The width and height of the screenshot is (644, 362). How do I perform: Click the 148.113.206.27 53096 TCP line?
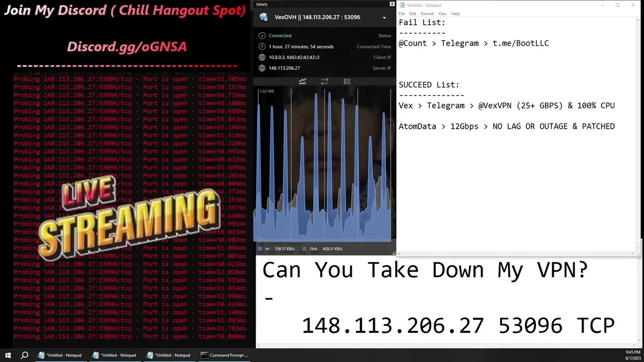(x=458, y=326)
